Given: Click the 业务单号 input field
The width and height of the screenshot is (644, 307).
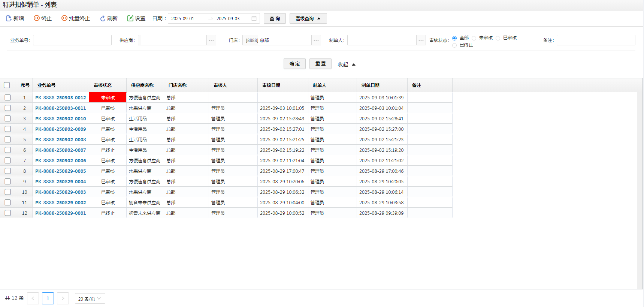Looking at the screenshot, I should [x=72, y=40].
